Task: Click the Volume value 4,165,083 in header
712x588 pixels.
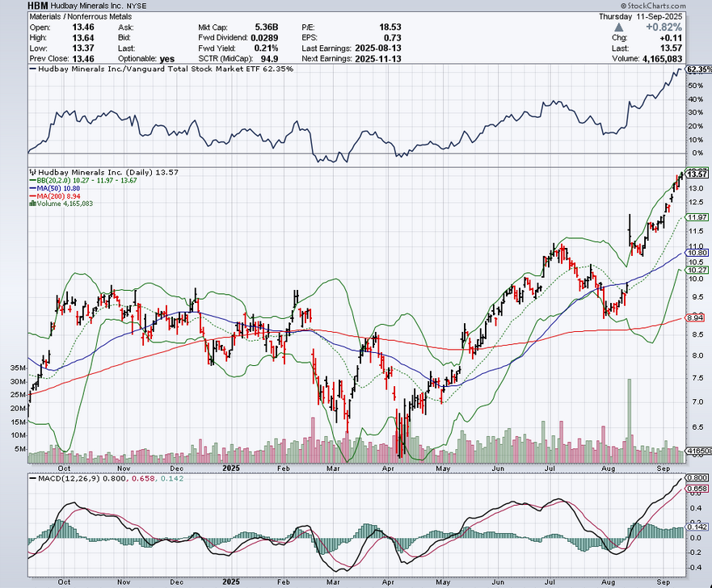Action: click(x=662, y=58)
